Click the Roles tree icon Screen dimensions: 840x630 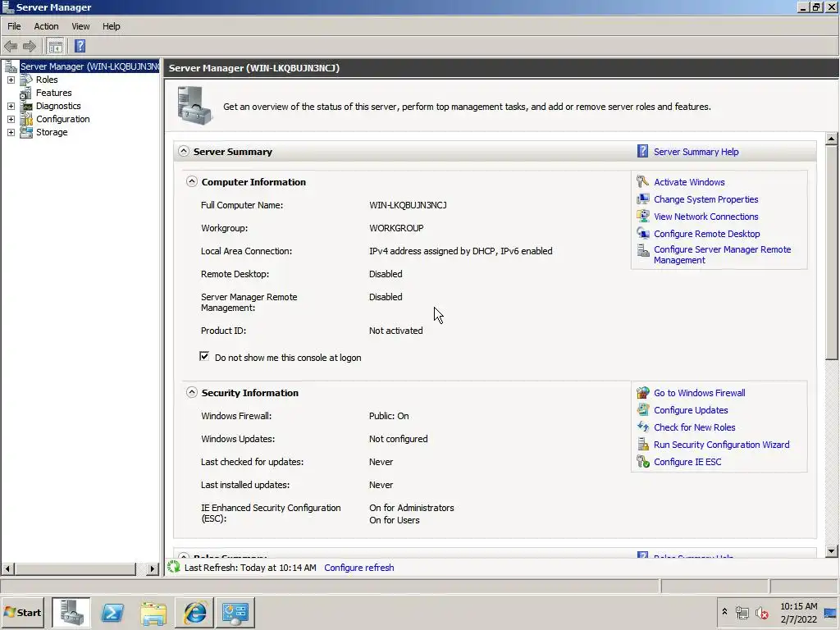click(26, 80)
